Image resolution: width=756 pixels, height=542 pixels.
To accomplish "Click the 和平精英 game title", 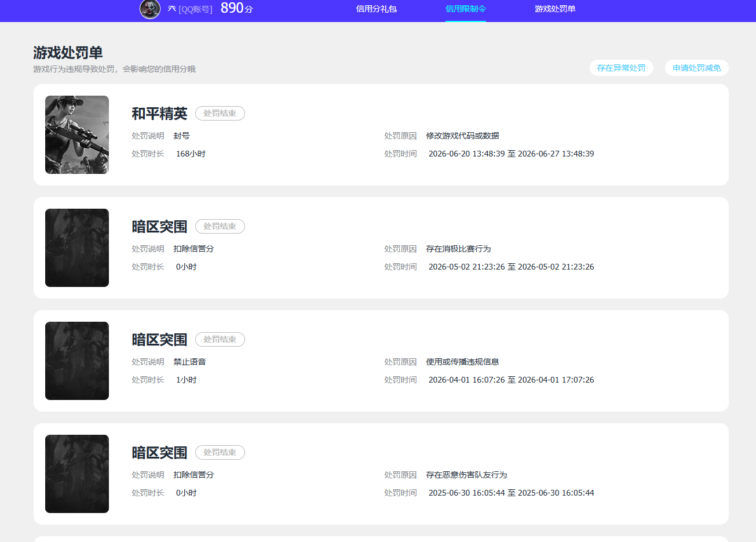I will [x=159, y=114].
